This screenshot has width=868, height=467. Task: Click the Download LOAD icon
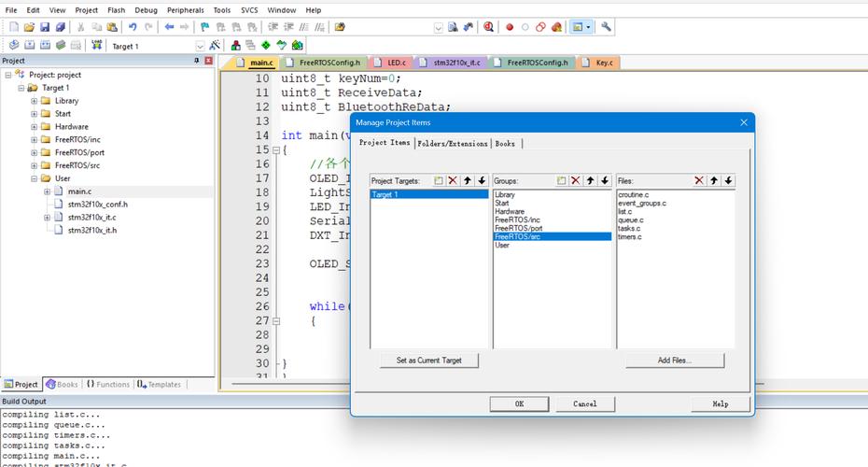97,46
